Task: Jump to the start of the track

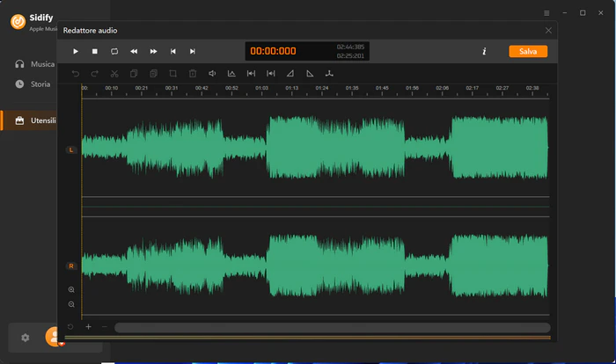Action: (x=172, y=52)
